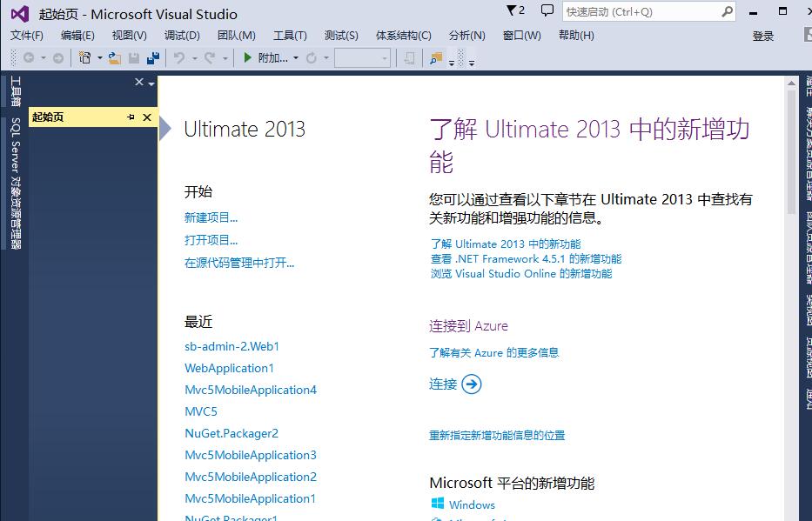The width and height of the screenshot is (812, 521).
Task: Click the Save All toolbar icon
Action: pyautogui.click(x=153, y=57)
